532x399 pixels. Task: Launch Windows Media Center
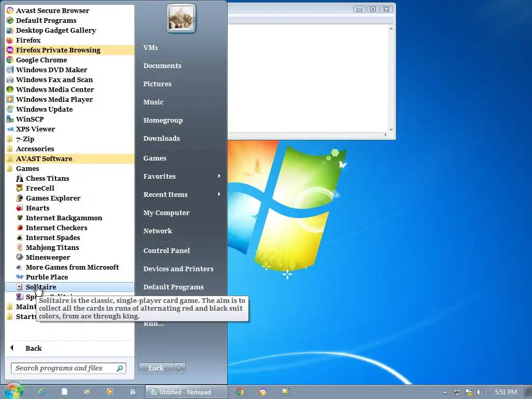pyautogui.click(x=70, y=89)
